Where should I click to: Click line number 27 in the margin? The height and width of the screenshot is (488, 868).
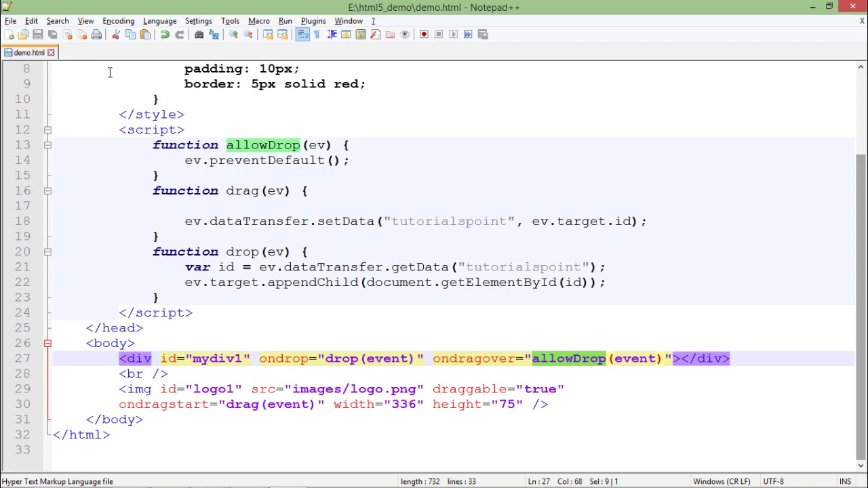point(22,359)
